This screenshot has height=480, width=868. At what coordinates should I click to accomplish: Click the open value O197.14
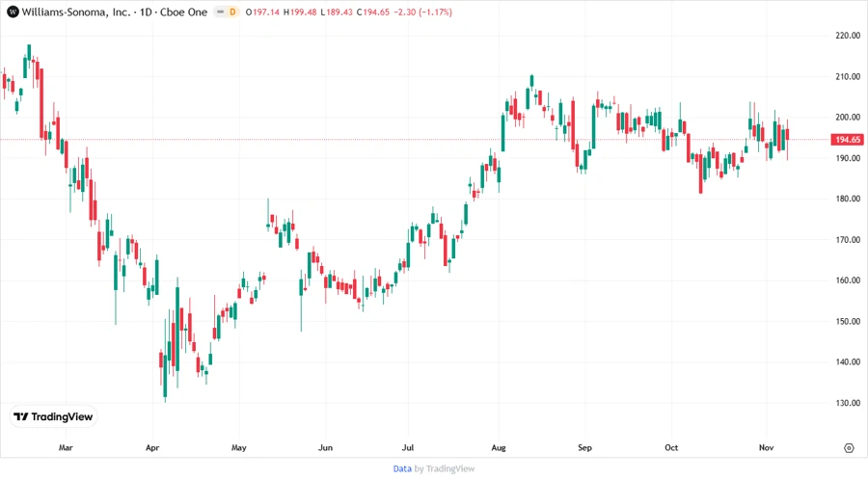click(x=262, y=13)
